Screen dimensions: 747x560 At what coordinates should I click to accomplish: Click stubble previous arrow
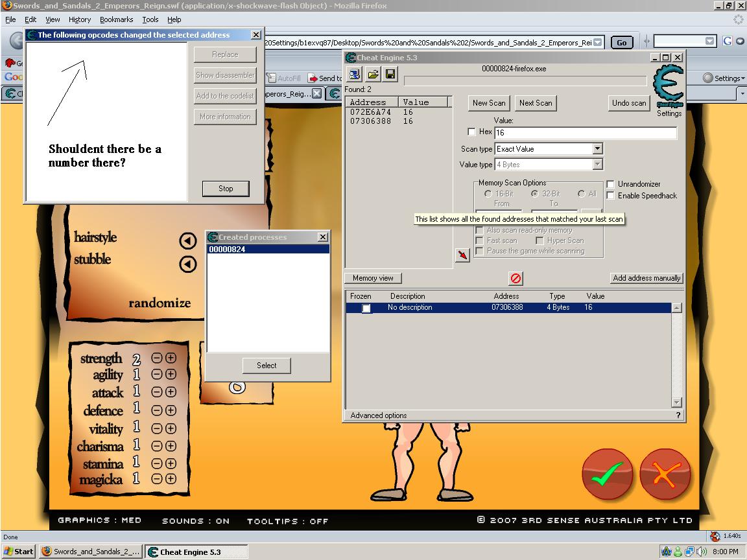187,264
